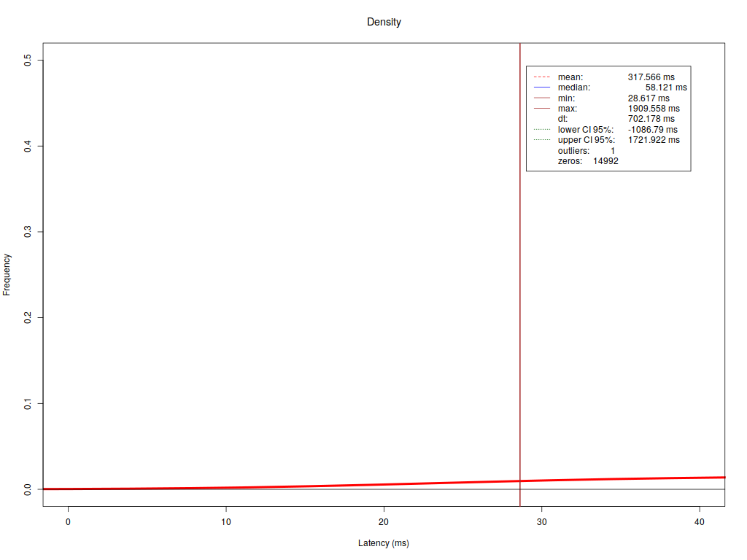Click the "Frequency" y-axis label
The height and width of the screenshot is (560, 747).
(7, 275)
